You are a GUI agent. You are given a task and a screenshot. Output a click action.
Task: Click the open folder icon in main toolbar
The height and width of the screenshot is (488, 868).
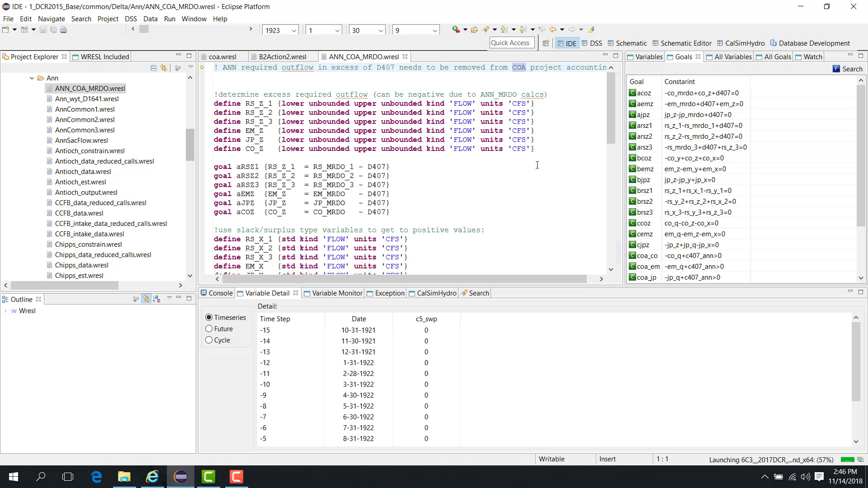click(x=474, y=30)
